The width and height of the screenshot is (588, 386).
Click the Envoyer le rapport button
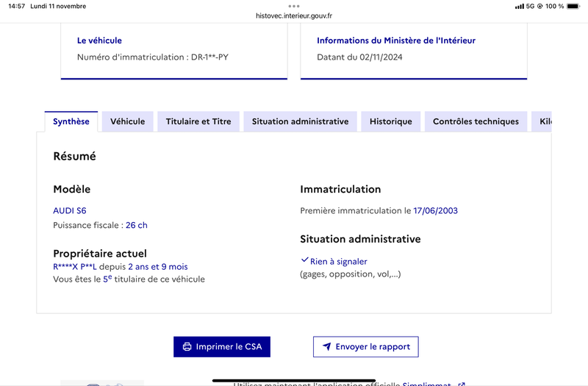click(365, 346)
